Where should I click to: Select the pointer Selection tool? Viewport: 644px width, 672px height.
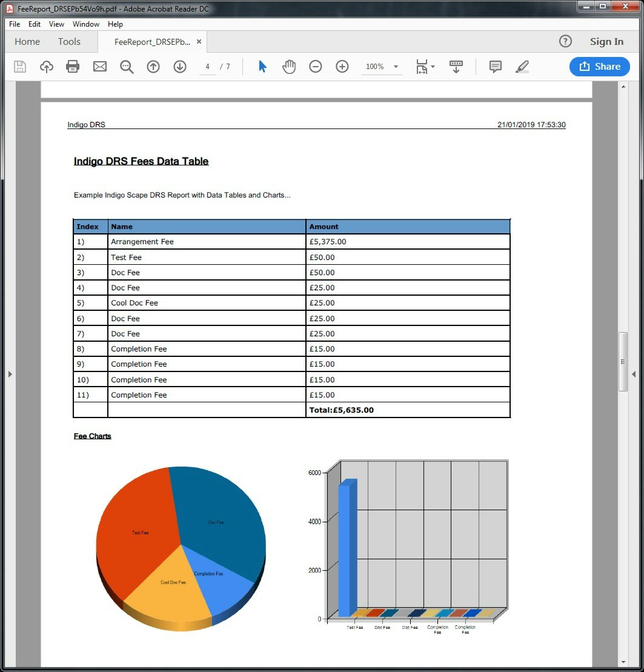pos(262,67)
